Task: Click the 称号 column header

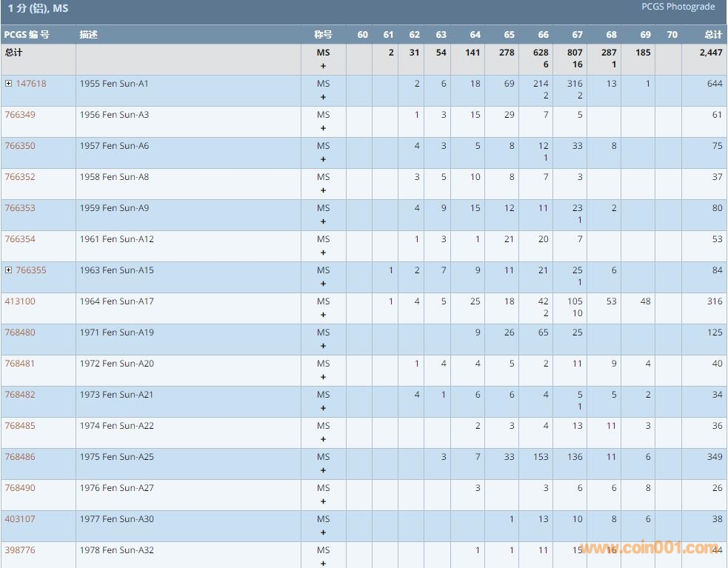Action: coord(323,35)
